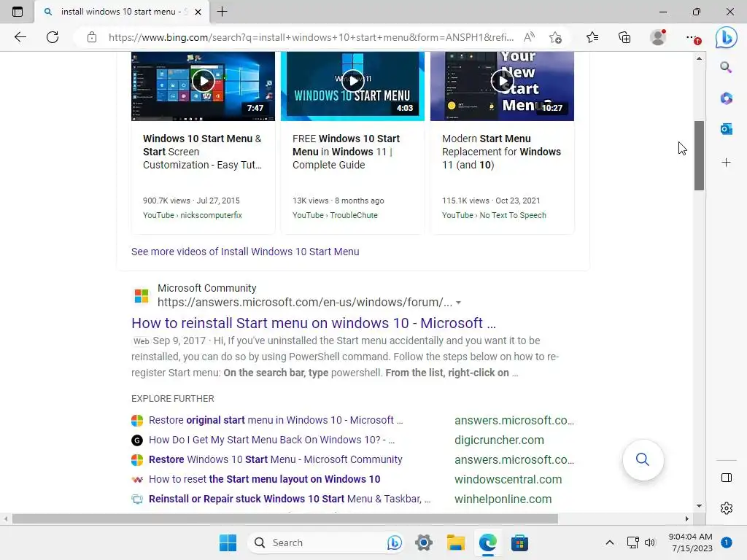Go back using the browser back arrow
The image size is (747, 560).
click(20, 37)
